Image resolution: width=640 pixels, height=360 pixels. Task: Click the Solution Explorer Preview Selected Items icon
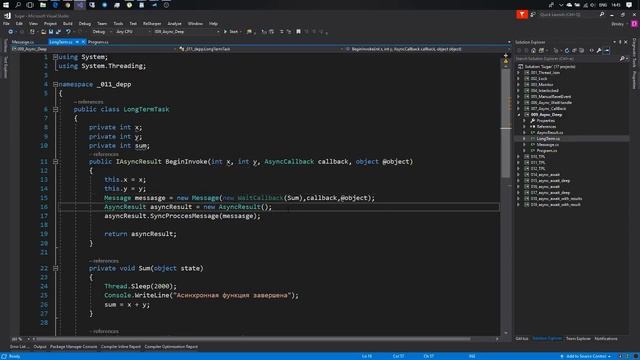607,51
